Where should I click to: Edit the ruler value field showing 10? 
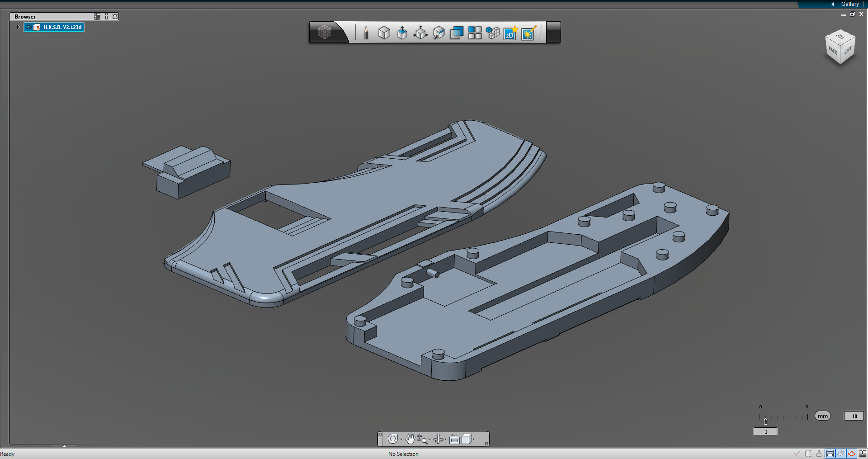pyautogui.click(x=854, y=416)
